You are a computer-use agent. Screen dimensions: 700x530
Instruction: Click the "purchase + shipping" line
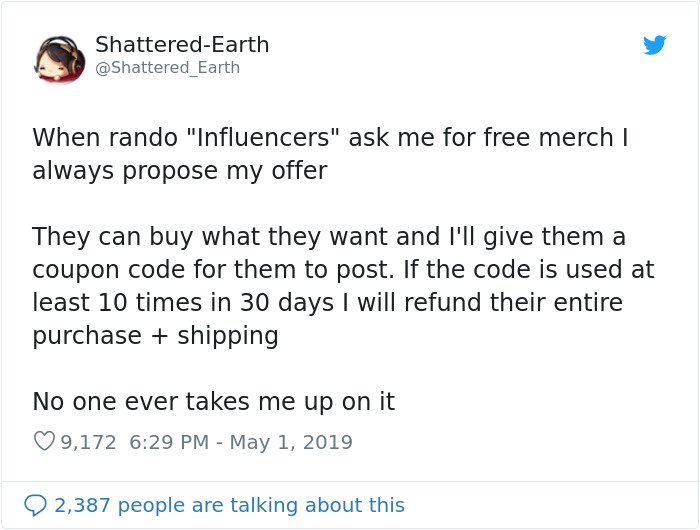[155, 336]
